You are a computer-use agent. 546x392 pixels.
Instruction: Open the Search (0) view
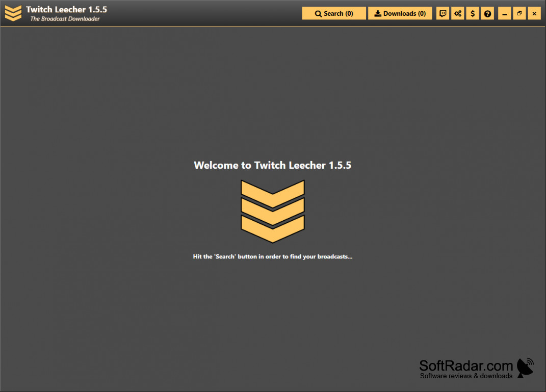click(334, 14)
